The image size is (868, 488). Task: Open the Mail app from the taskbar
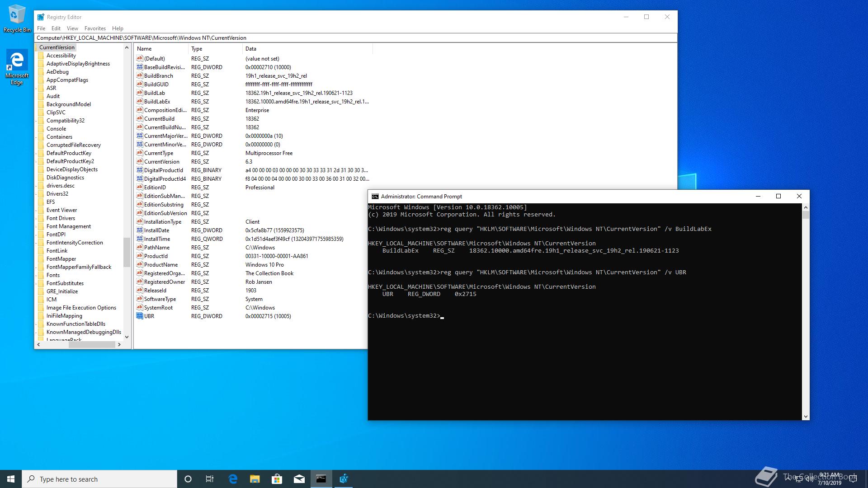tap(299, 479)
